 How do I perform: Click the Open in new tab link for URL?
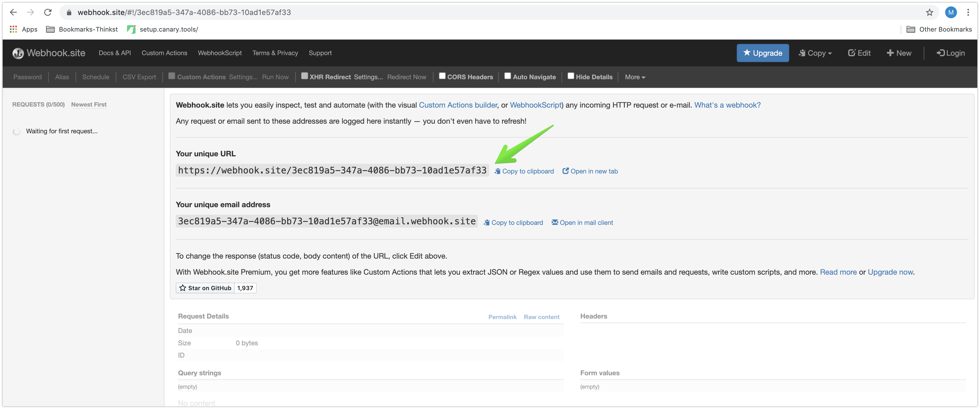(x=590, y=171)
